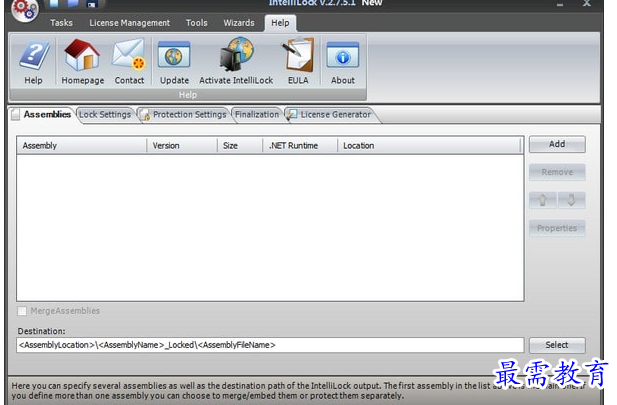Go to the Lock Settings tab

pos(105,115)
